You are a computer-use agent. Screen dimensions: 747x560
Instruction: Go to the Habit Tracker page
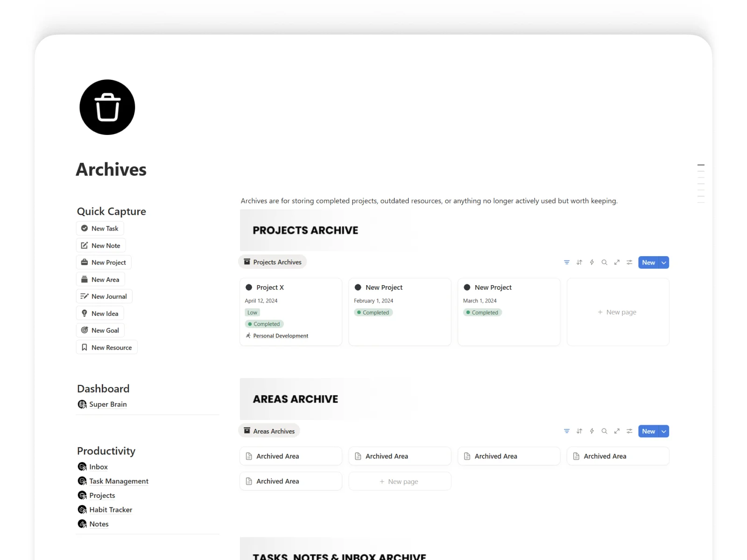click(x=111, y=510)
